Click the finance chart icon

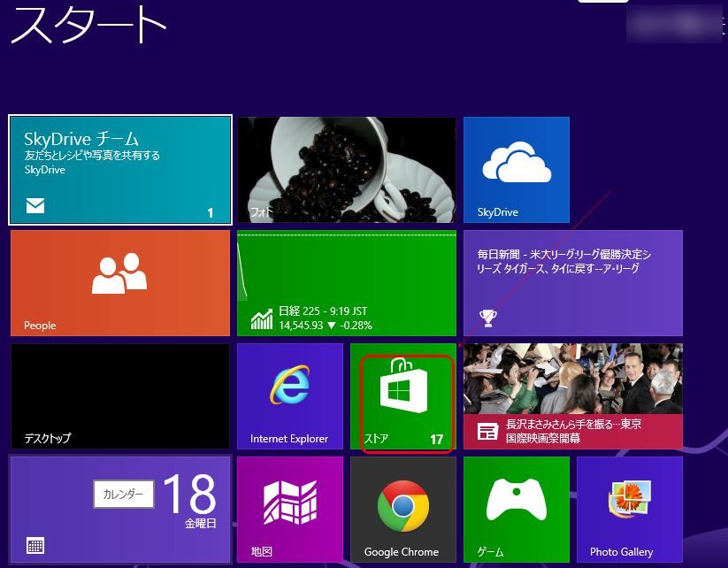point(262,319)
